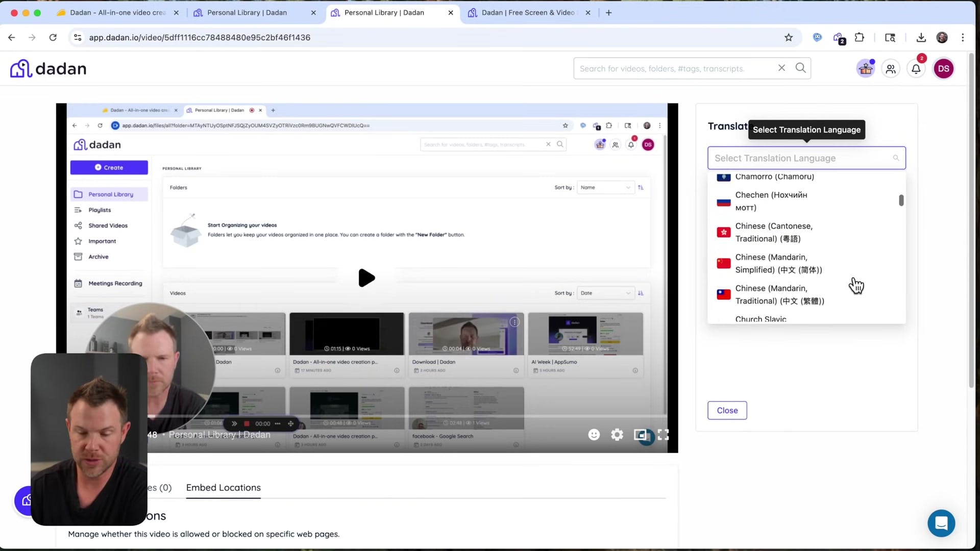Click the page vertical scrollbar
The image size is (980, 551).
click(971, 219)
